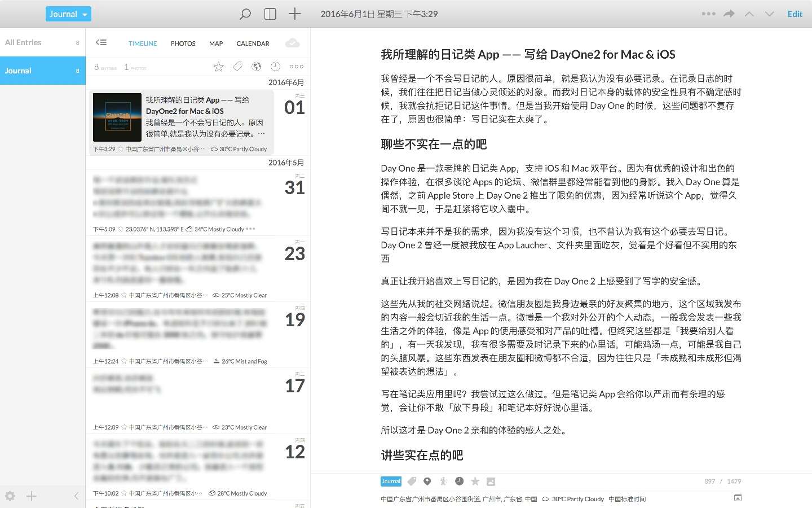Switch to the PHOTOS tab
The width and height of the screenshot is (812, 508).
[183, 43]
